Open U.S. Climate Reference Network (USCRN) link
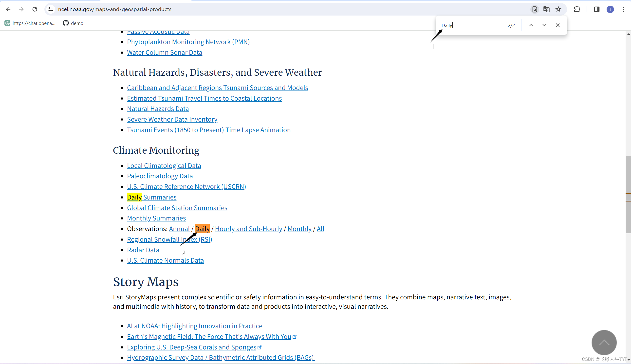The image size is (631, 364). coord(186,186)
